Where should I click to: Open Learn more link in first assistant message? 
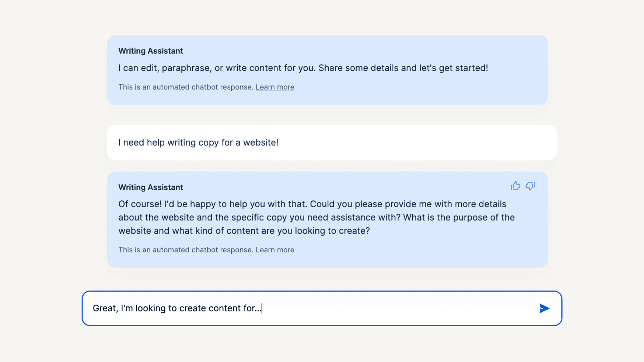(275, 87)
